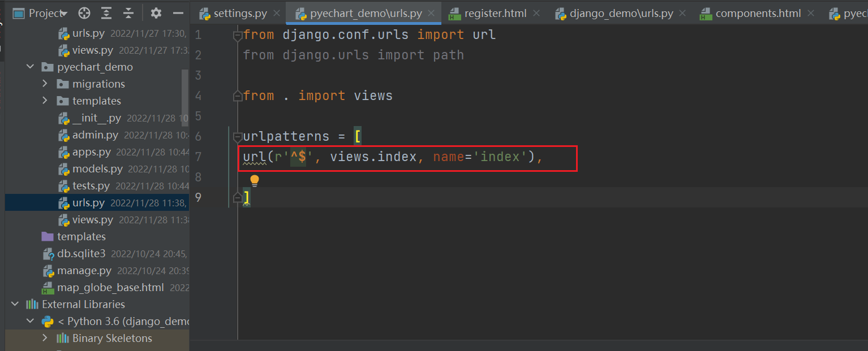Hide the Project panel with the minus icon
The width and height of the screenshot is (868, 351).
pos(178,13)
